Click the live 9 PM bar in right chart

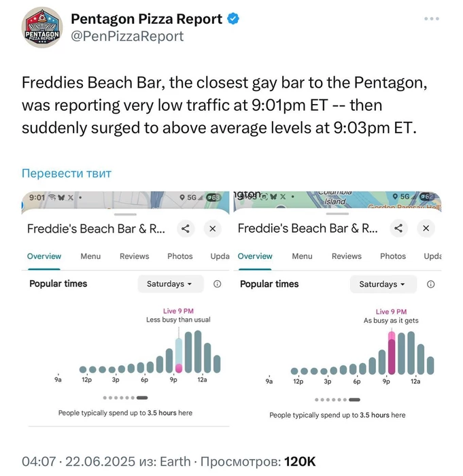point(392,353)
